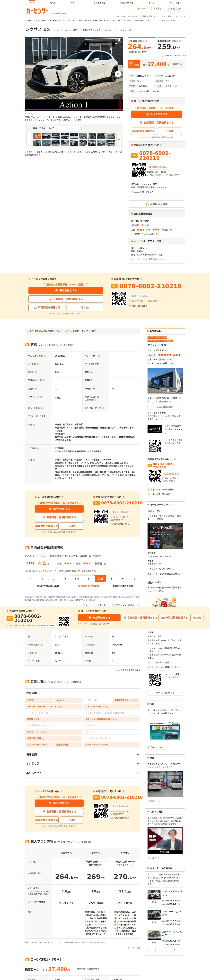Open the カタログ navigation tab

point(75,3)
